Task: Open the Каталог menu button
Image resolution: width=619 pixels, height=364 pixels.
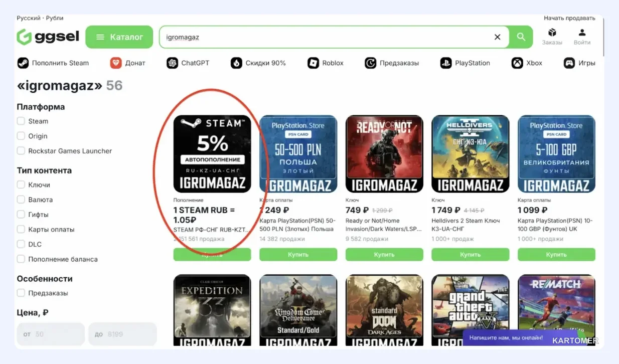Action: tap(119, 37)
